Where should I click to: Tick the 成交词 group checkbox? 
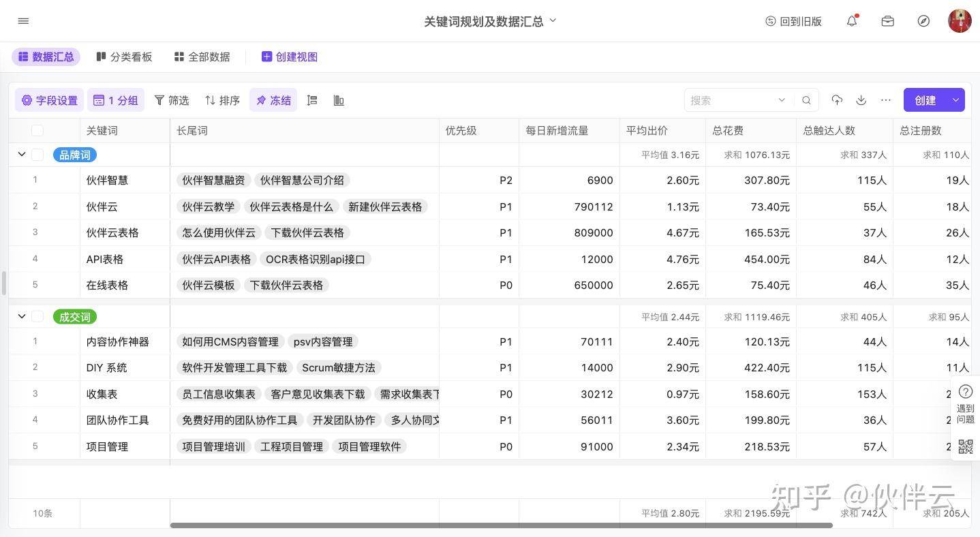[37, 316]
